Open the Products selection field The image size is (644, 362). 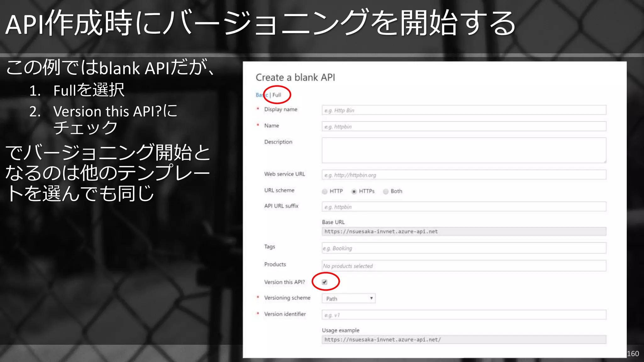click(464, 266)
